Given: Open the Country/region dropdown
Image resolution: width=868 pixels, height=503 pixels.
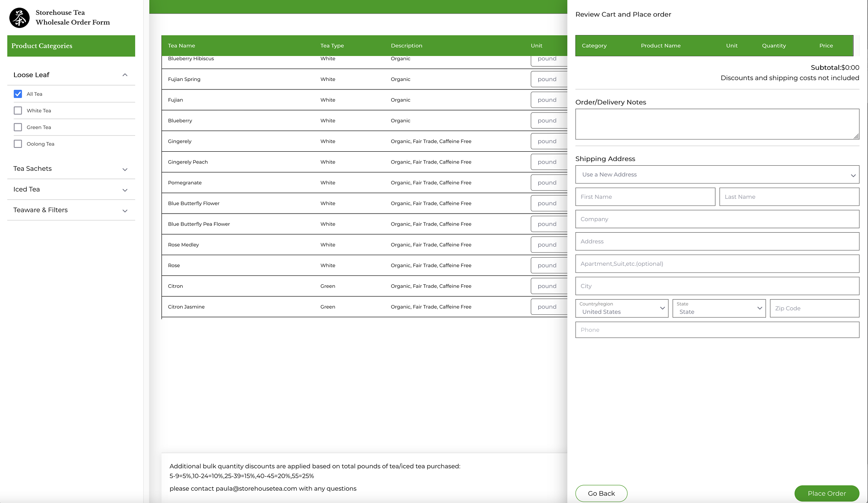Looking at the screenshot, I should [x=621, y=308].
